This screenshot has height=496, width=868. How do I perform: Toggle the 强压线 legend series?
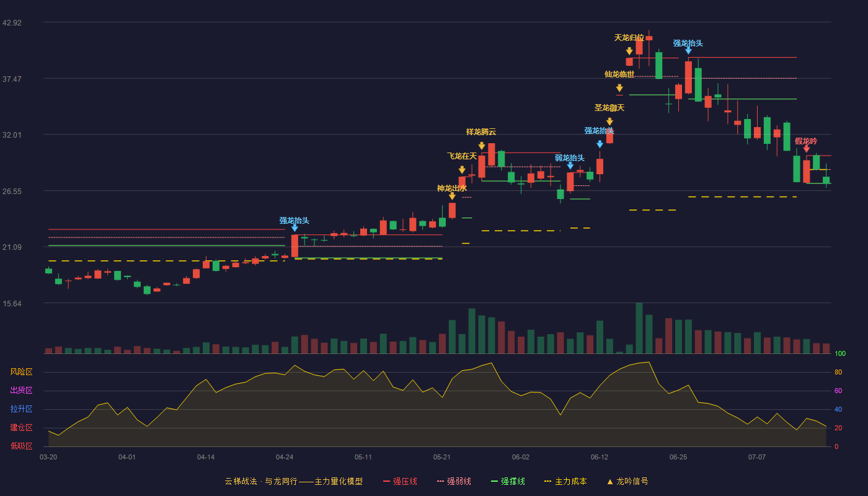400,481
